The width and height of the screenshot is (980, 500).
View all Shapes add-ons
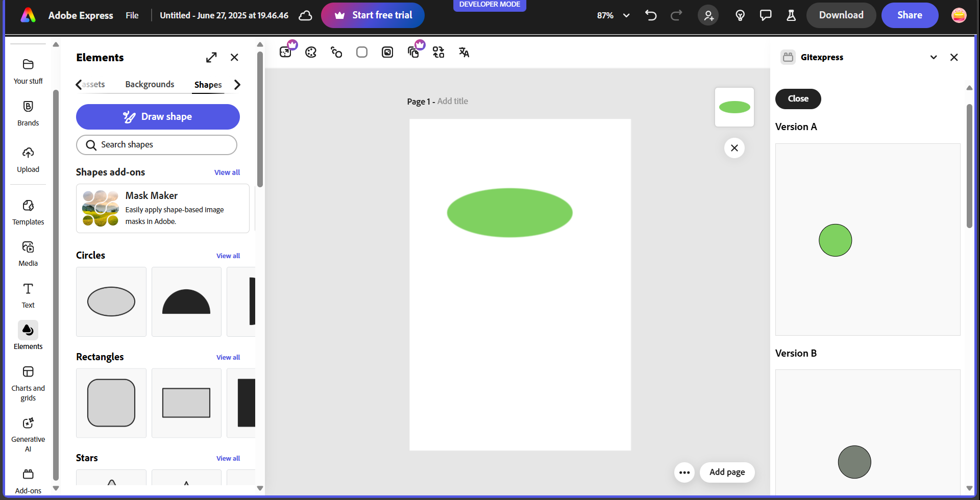pyautogui.click(x=227, y=172)
